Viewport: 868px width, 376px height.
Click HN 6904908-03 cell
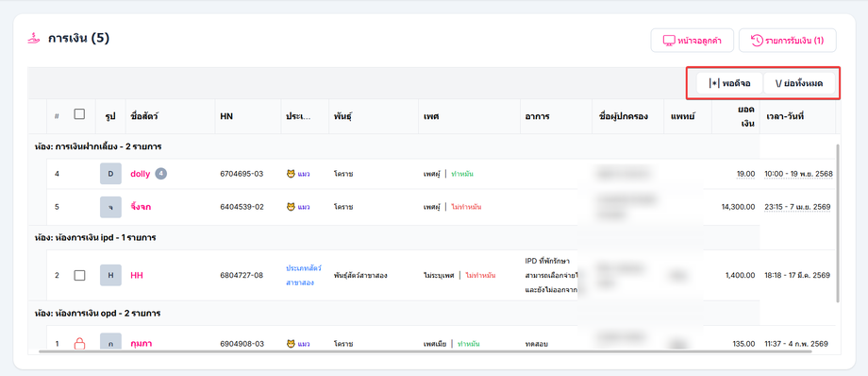[x=242, y=344]
